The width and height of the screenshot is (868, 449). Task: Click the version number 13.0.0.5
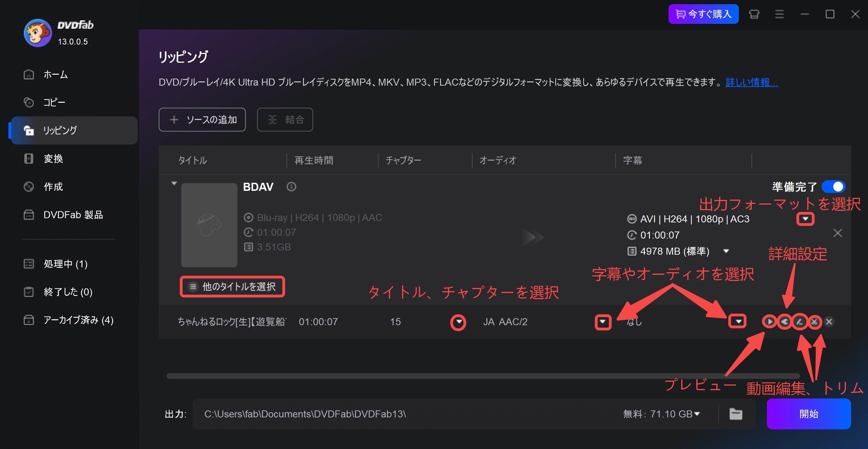click(73, 41)
